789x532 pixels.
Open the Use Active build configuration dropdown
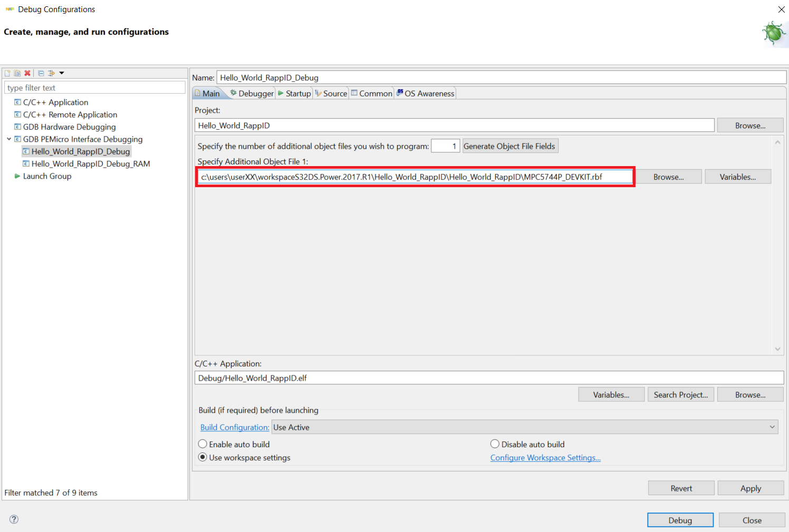(772, 427)
